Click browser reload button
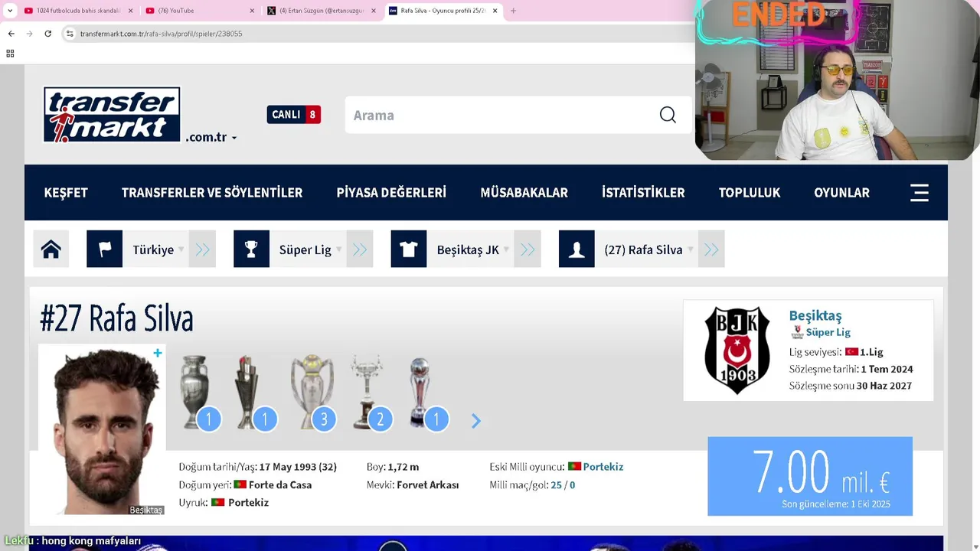The width and height of the screenshot is (980, 551). (47, 34)
